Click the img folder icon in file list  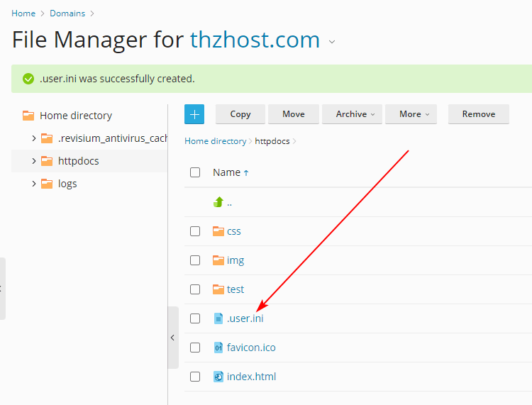pyautogui.click(x=218, y=260)
